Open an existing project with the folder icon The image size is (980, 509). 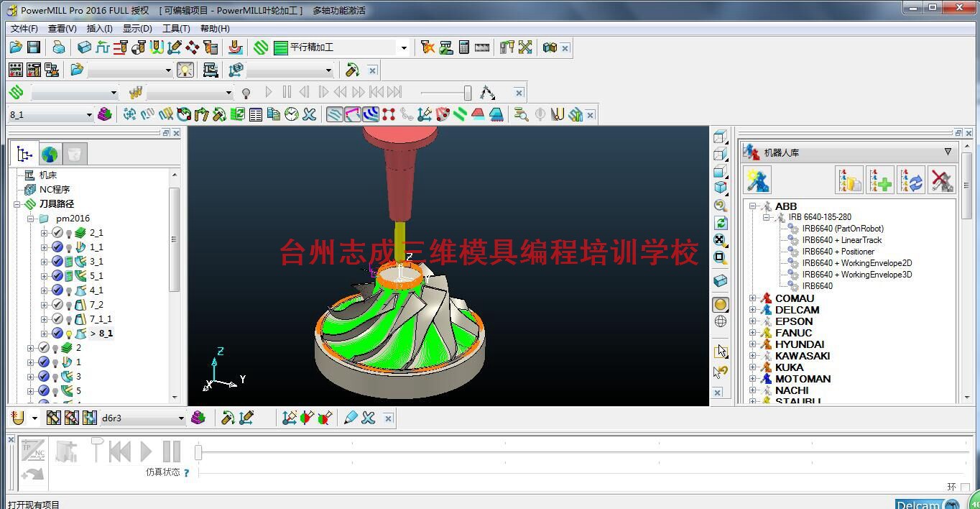tap(16, 47)
